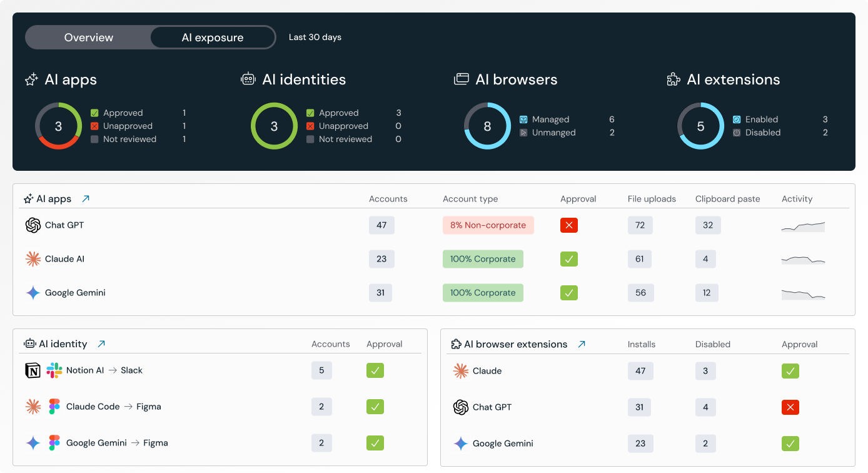Expand the AI identity panel with its arrow
868x473 pixels.
click(101, 343)
